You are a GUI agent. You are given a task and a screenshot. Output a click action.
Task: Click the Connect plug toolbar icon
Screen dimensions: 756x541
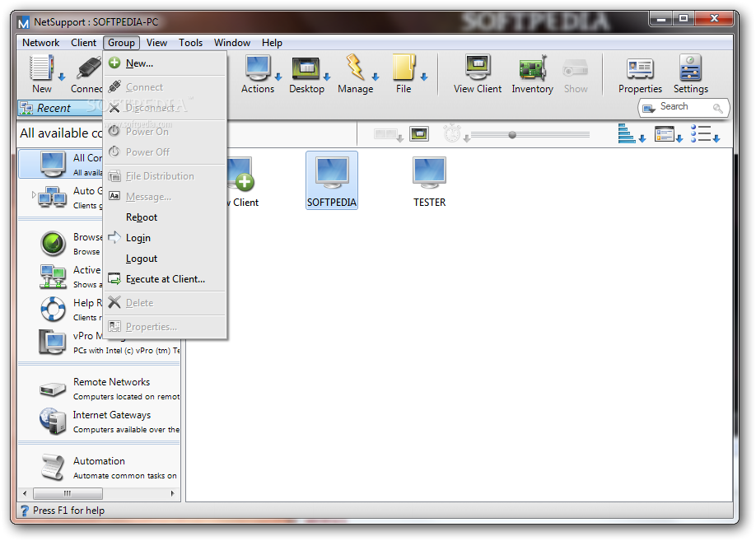90,68
